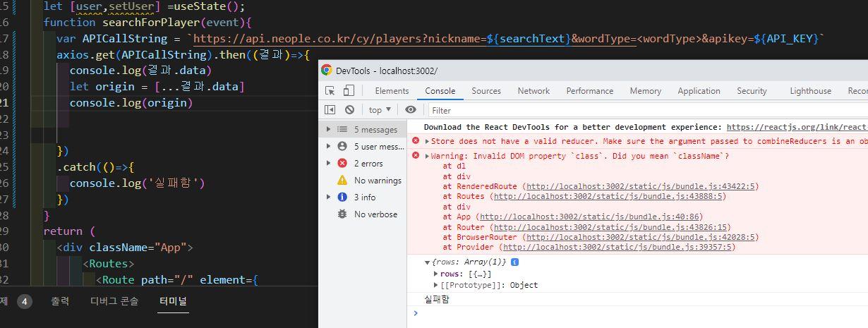The height and width of the screenshot is (328, 868).
Task: Click the user icon beside '5 user messages'
Action: (x=342, y=146)
